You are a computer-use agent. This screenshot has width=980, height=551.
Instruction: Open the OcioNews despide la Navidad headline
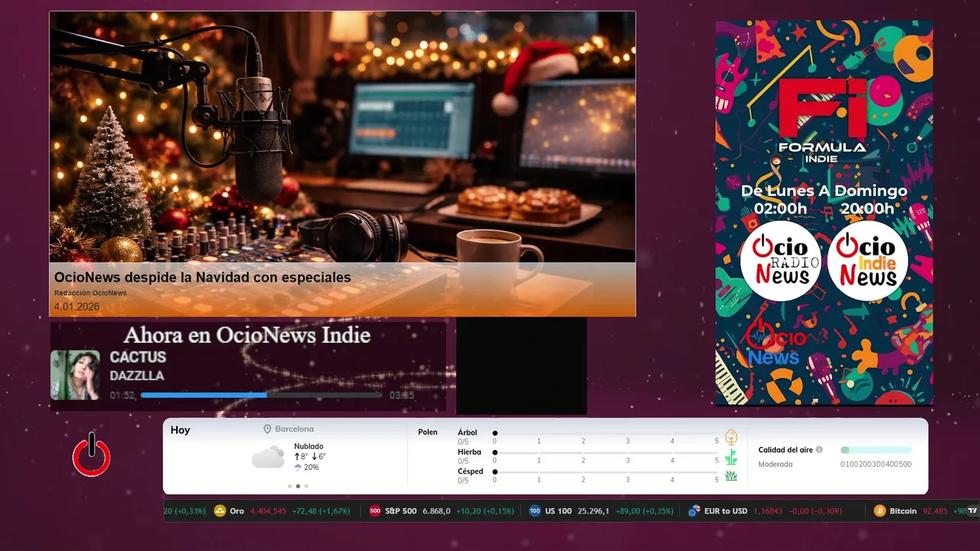[x=203, y=277]
